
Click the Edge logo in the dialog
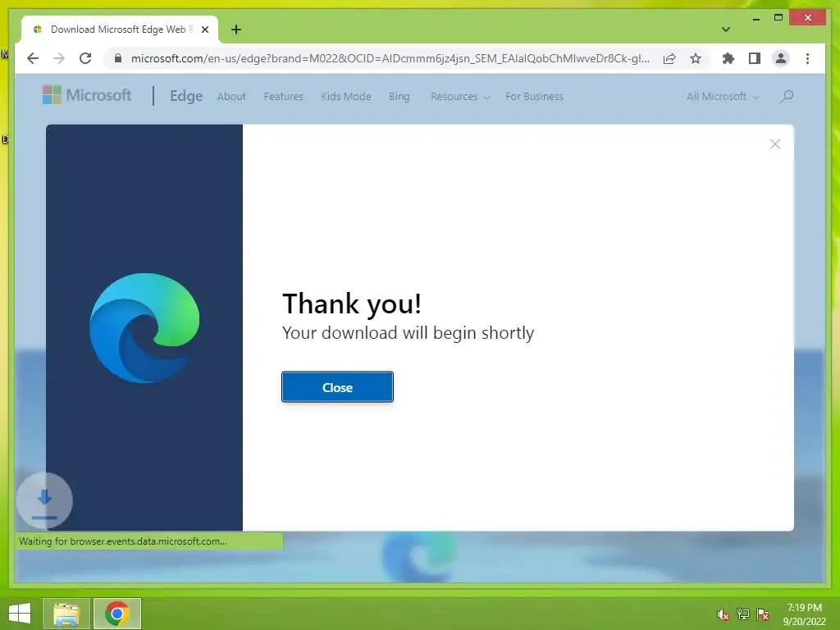(x=144, y=328)
